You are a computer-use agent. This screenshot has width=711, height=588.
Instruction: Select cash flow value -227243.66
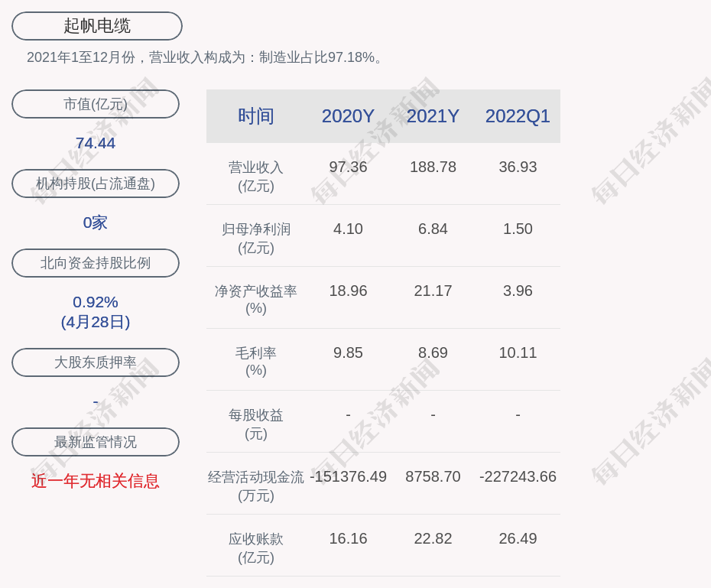pyautogui.click(x=518, y=476)
